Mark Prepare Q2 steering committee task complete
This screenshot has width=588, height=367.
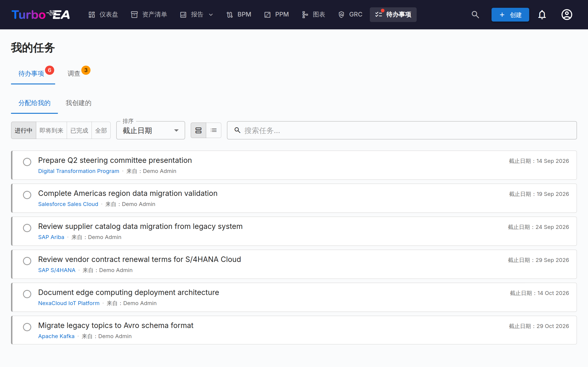coord(27,162)
